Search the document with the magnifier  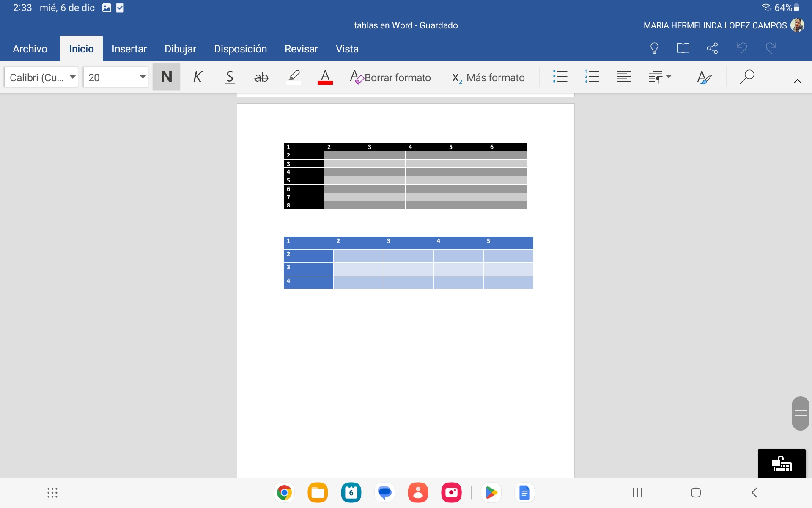tap(747, 77)
